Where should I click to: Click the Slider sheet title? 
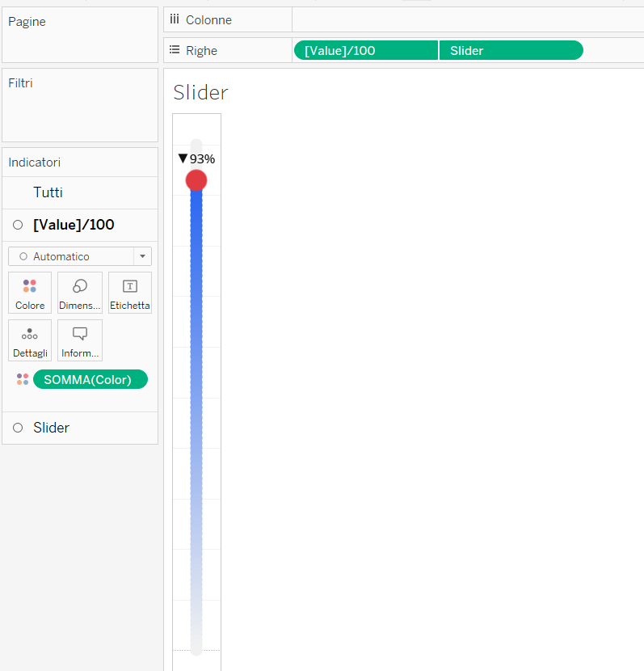click(200, 93)
